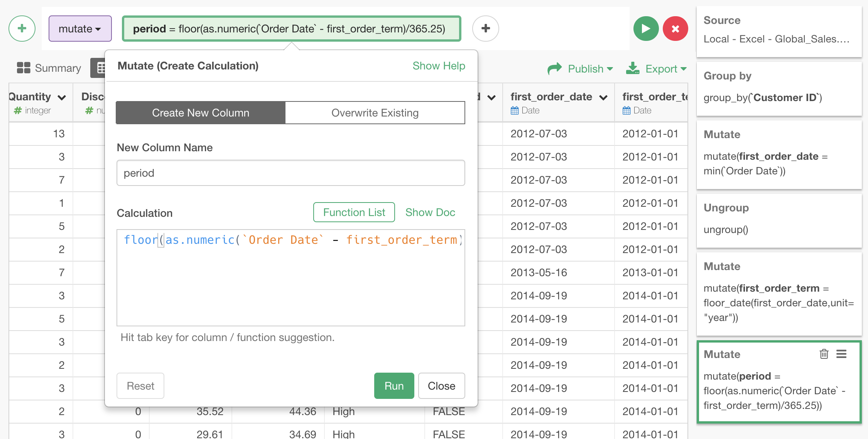The width and height of the screenshot is (868, 439).
Task: Click the red cancel X icon
Action: click(x=675, y=29)
